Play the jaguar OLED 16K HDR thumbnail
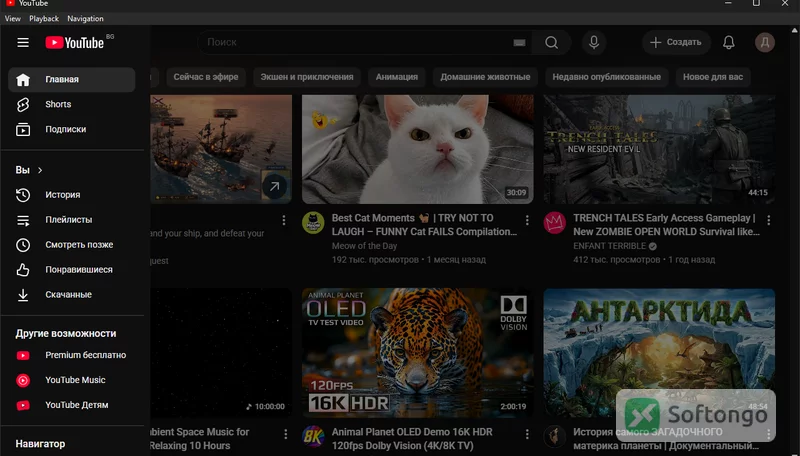Image resolution: width=800 pixels, height=456 pixels. point(417,353)
